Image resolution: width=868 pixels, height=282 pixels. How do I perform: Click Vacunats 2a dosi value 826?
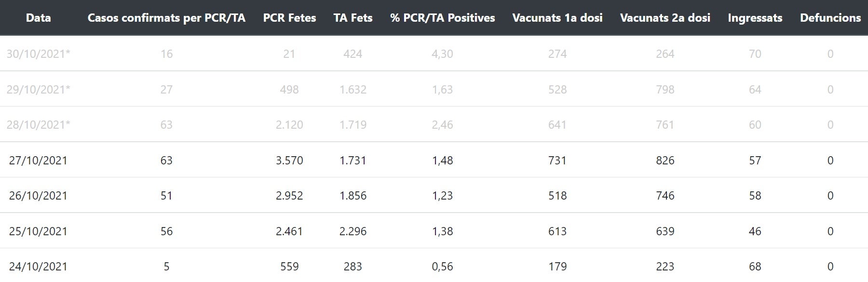pos(665,161)
